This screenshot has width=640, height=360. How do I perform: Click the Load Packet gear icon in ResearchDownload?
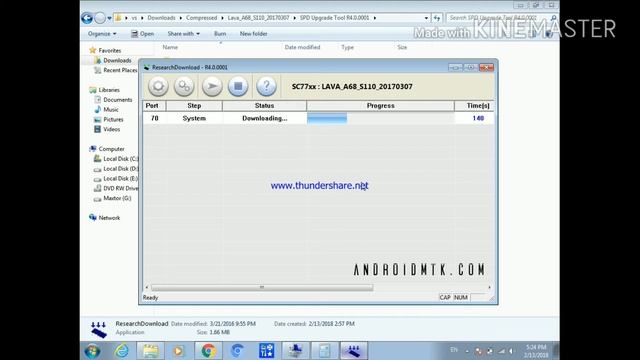(x=158, y=86)
